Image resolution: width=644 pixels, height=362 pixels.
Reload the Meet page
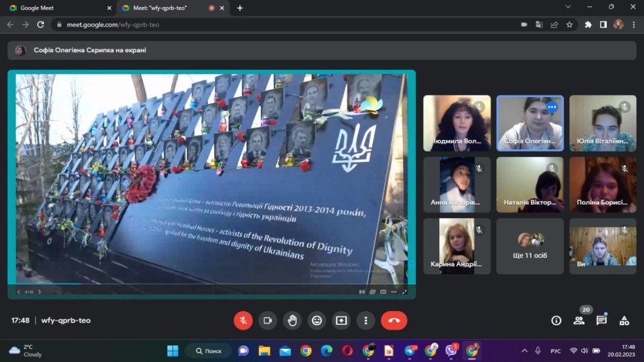pos(40,25)
